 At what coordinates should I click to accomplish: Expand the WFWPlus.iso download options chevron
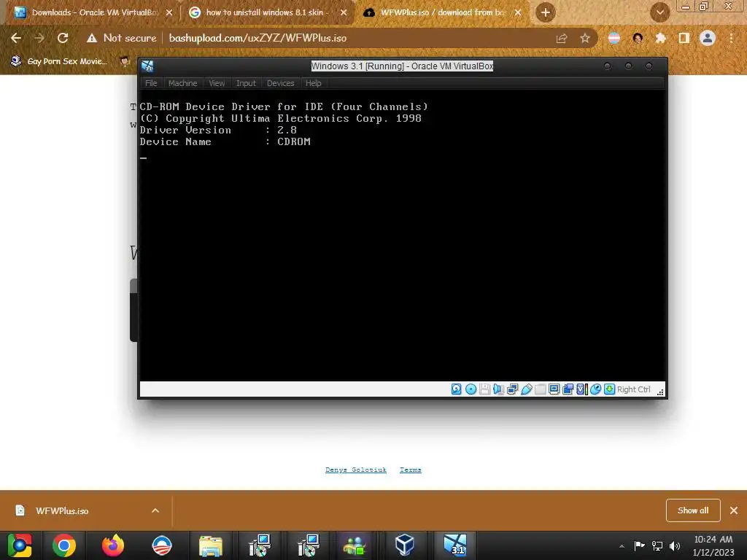click(x=155, y=511)
